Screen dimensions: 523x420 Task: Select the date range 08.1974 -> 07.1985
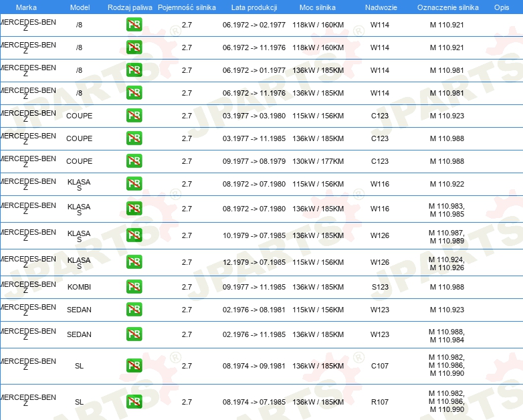[x=254, y=402]
